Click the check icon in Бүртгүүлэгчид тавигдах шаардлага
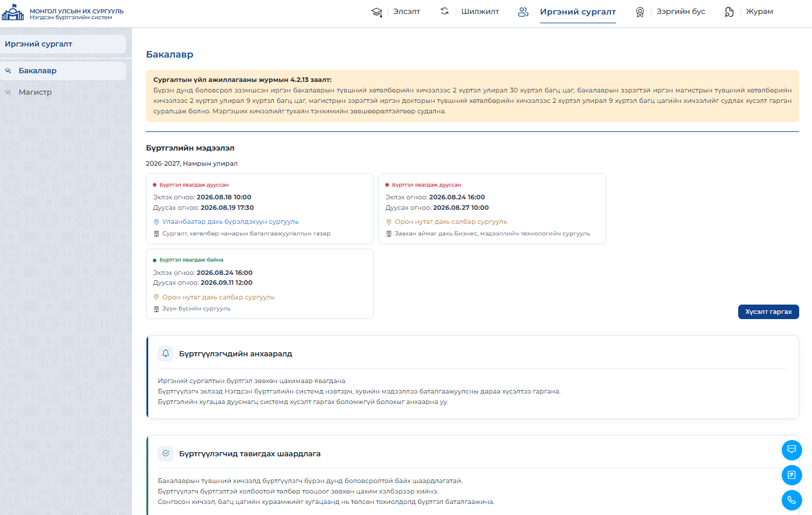The height and width of the screenshot is (515, 812). (x=166, y=453)
